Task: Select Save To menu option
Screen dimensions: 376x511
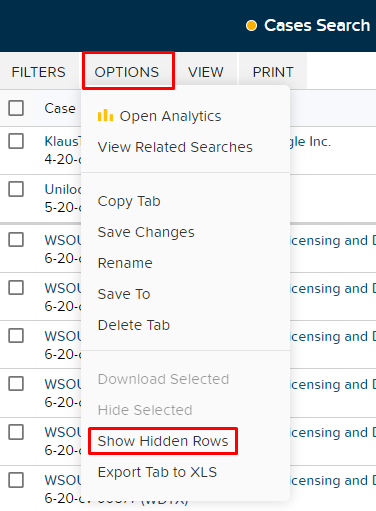Action: click(124, 294)
